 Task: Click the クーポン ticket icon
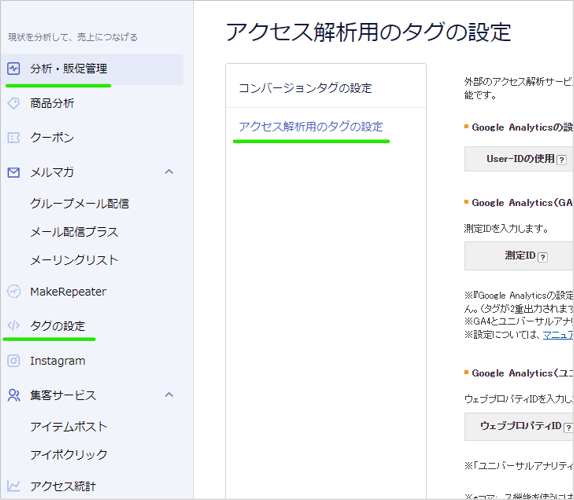[x=14, y=138]
